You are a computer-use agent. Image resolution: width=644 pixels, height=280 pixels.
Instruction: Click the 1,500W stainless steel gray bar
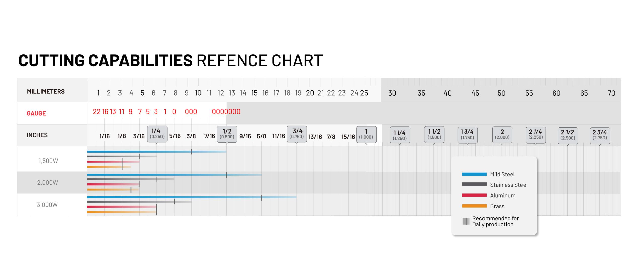click(122, 156)
